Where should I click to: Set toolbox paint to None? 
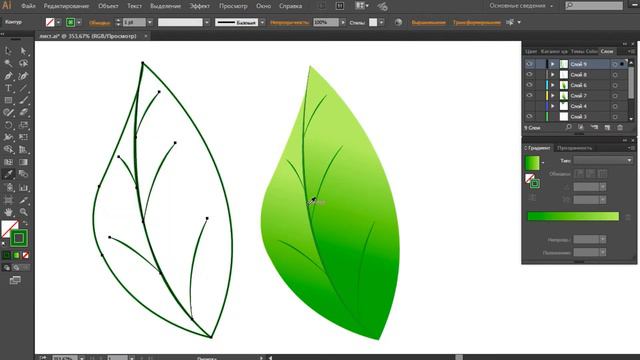[x=25, y=256]
